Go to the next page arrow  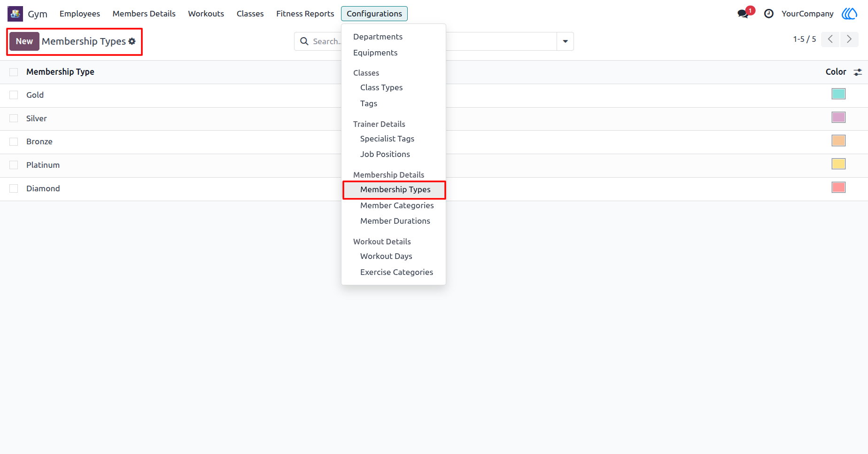click(849, 39)
